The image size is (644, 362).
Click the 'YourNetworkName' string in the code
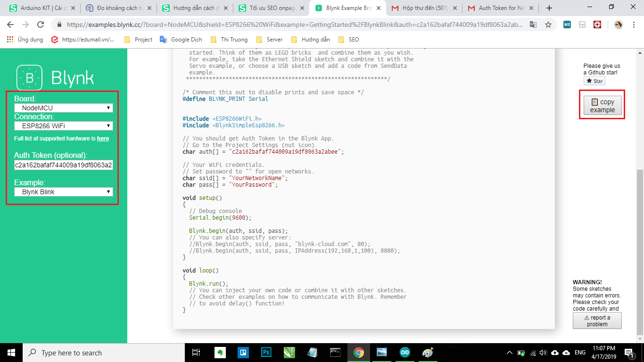pos(258,178)
